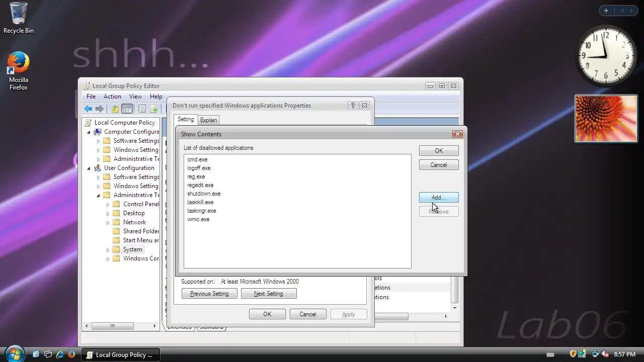Select shutdown.exe in the disallowed list
This screenshot has height=362, width=644.
click(x=204, y=194)
